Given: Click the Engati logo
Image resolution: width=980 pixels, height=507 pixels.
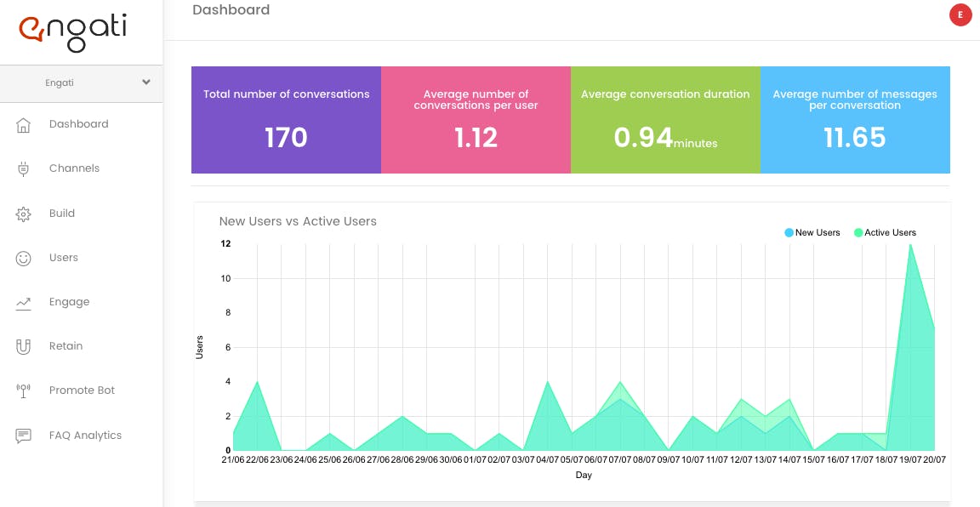Looking at the screenshot, I should tap(72, 32).
